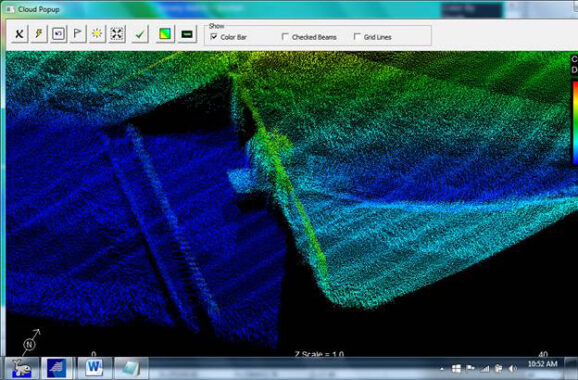Click the blue survey app taskbar icon
The image size is (578, 380).
click(x=57, y=368)
